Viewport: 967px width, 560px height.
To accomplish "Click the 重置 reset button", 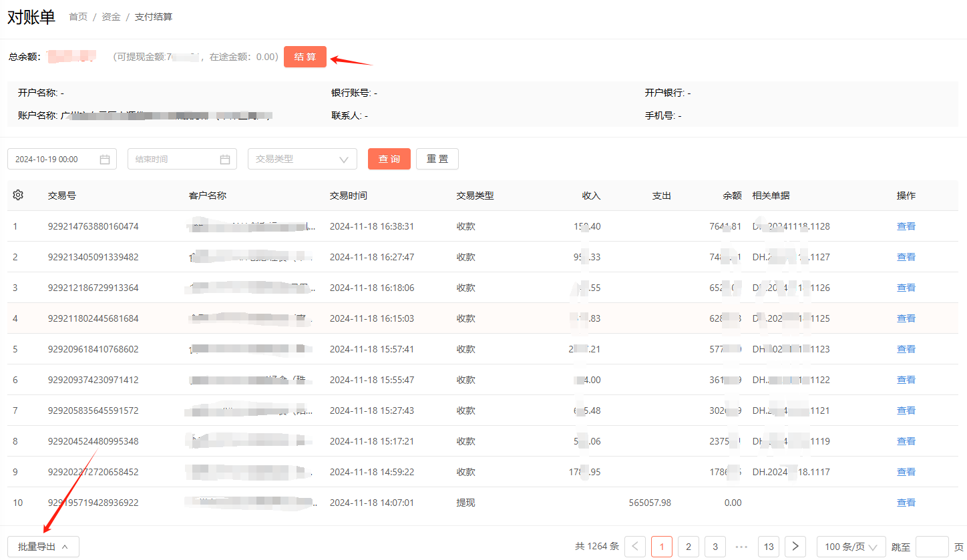I will click(437, 159).
